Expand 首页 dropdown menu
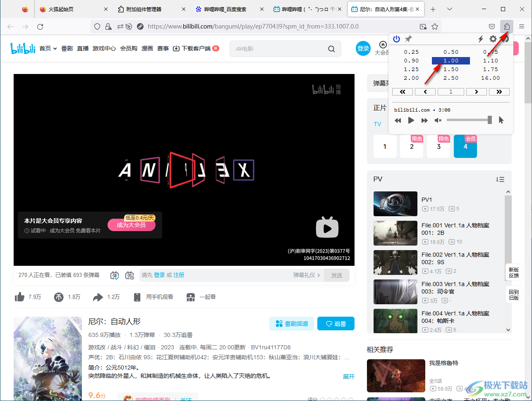 pos(48,48)
